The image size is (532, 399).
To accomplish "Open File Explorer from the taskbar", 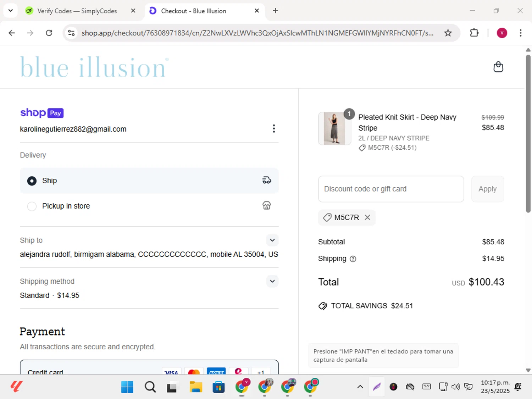I will tap(196, 387).
